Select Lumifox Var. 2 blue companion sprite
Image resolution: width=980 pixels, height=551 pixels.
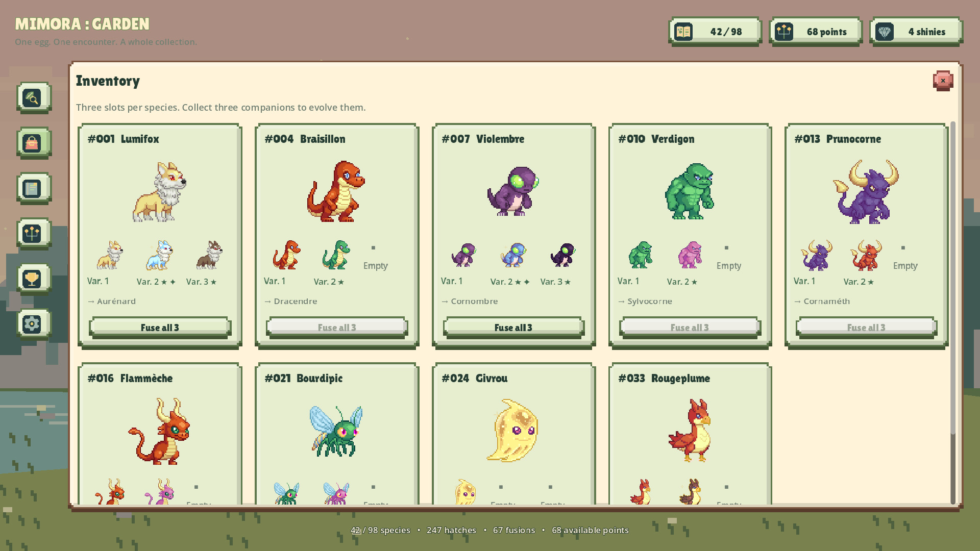(x=159, y=255)
